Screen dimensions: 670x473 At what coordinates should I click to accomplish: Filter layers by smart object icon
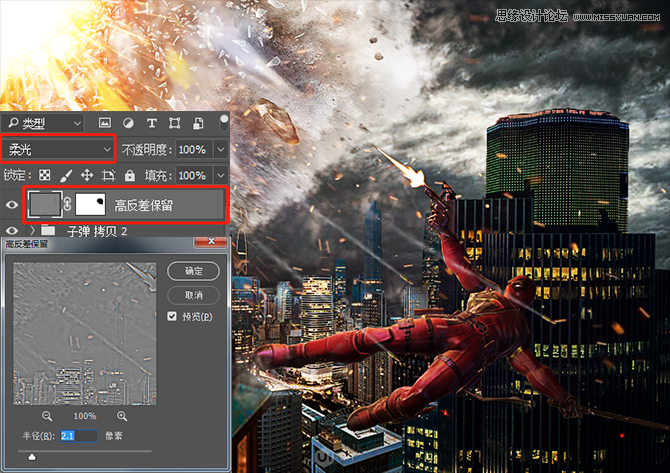click(198, 123)
